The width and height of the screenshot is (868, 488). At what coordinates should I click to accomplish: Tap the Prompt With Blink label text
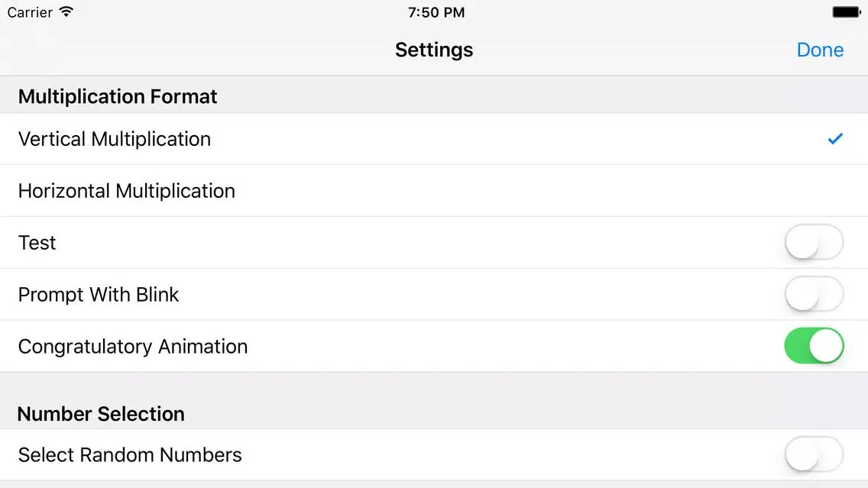click(x=99, y=294)
